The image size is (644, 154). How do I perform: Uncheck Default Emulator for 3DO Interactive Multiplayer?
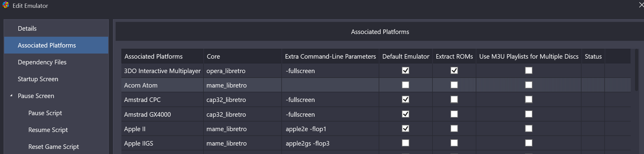coord(405,70)
